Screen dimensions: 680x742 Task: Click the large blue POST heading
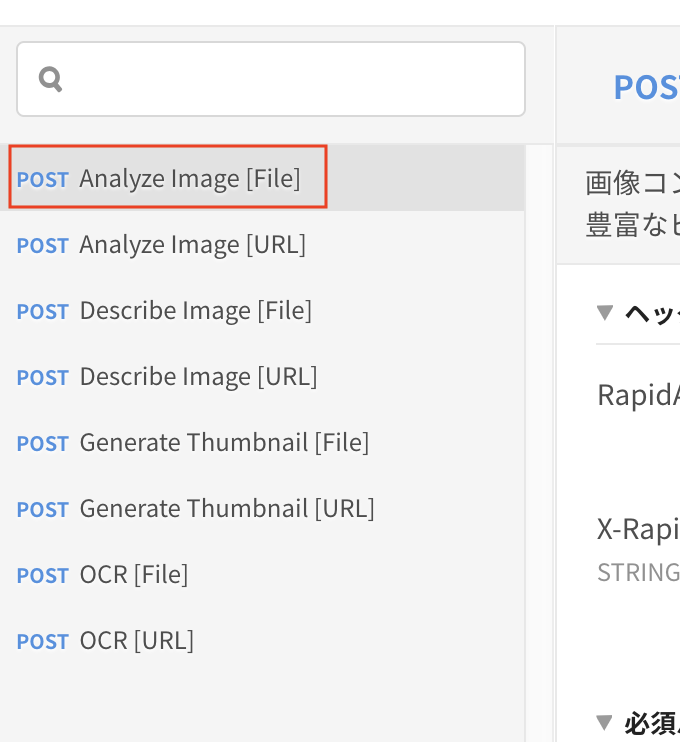tap(646, 87)
